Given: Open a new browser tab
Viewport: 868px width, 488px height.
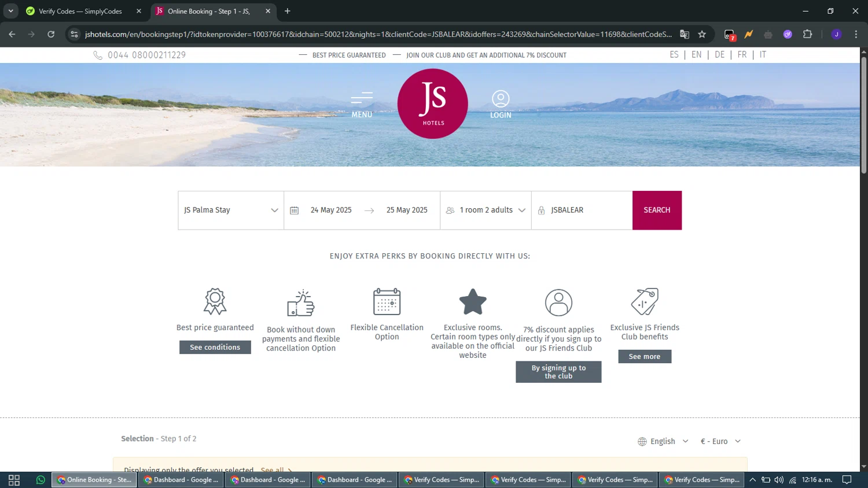Looking at the screenshot, I should (x=288, y=11).
